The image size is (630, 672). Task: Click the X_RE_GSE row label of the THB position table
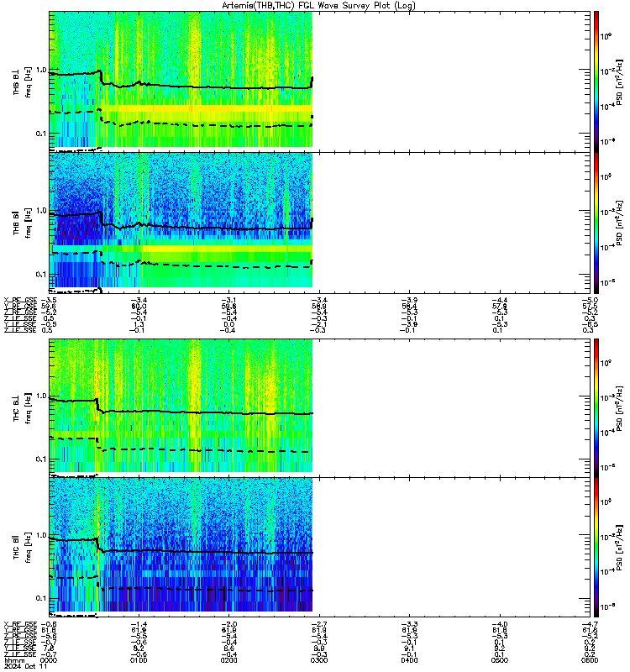coord(20,301)
